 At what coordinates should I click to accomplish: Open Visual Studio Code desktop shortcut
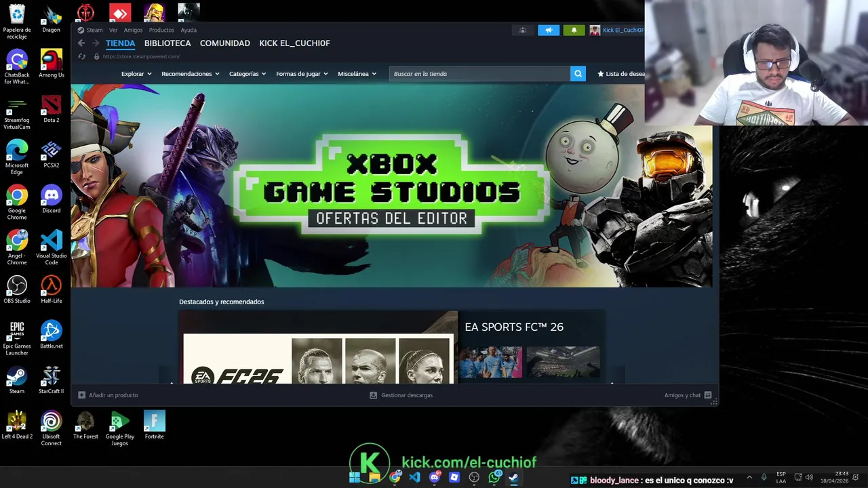51,248
